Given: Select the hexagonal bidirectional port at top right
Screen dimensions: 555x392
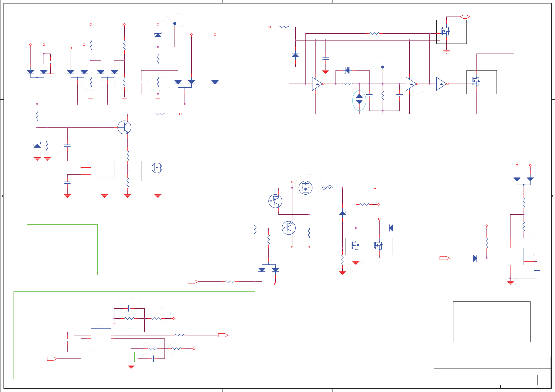Looking at the screenshot, I should (465, 17).
